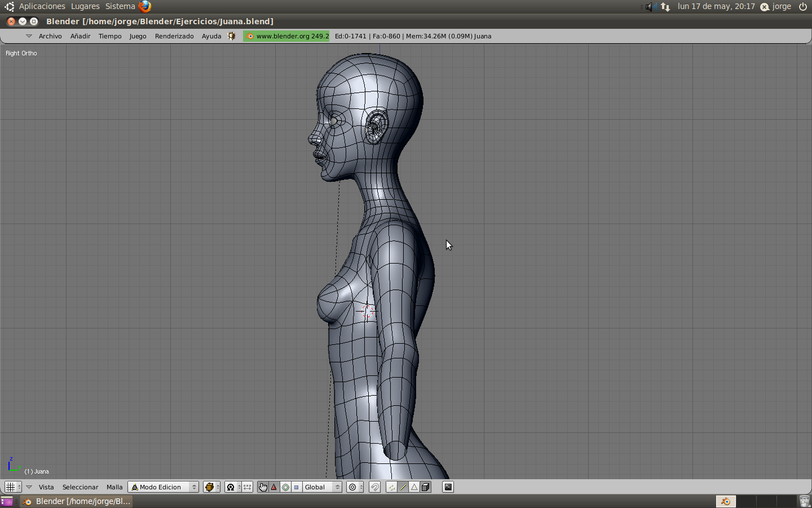Click the Firefox launcher in top panel
Viewport: 812px width, 508px height.
coord(145,7)
